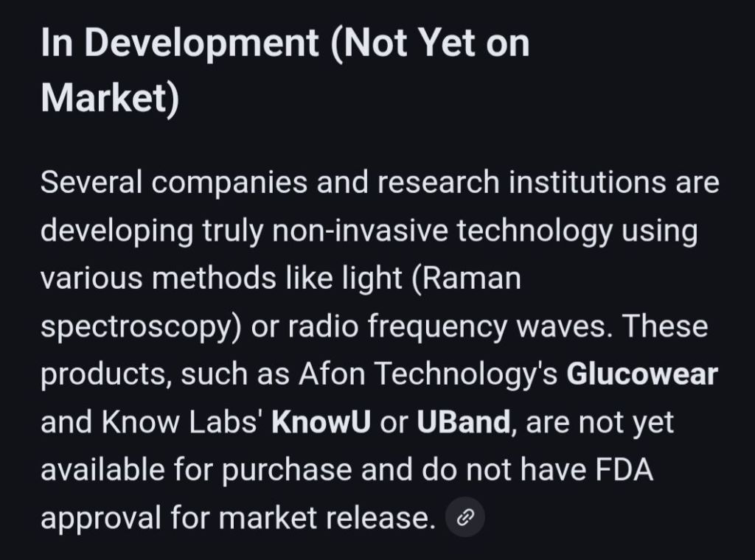Click the source link icon after the paragraph
This screenshot has height=560, width=755.
tap(465, 517)
